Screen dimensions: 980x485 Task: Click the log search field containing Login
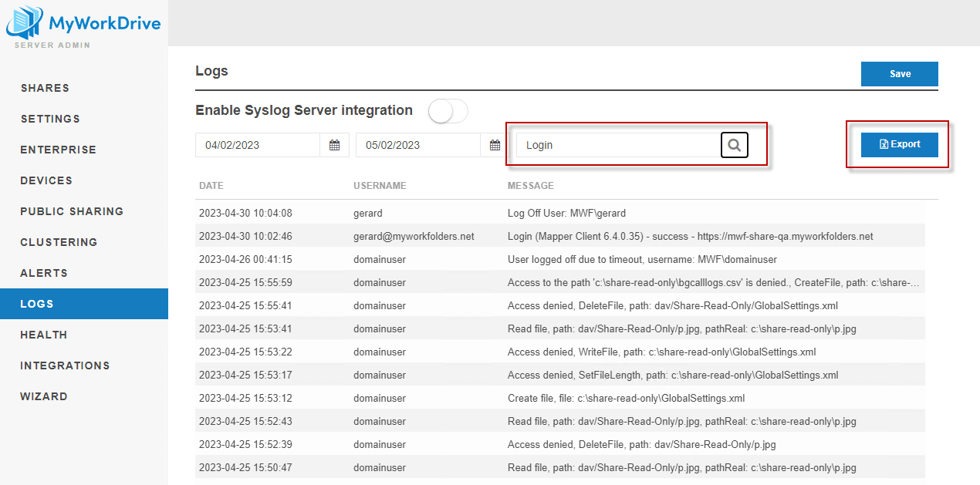pos(617,145)
